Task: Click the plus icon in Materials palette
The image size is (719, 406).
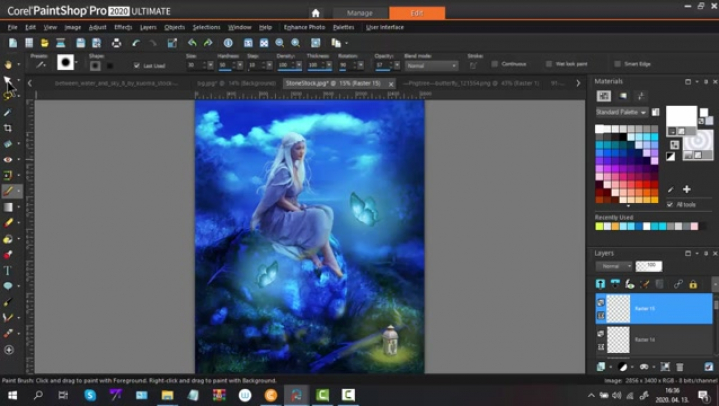Action: click(x=686, y=189)
